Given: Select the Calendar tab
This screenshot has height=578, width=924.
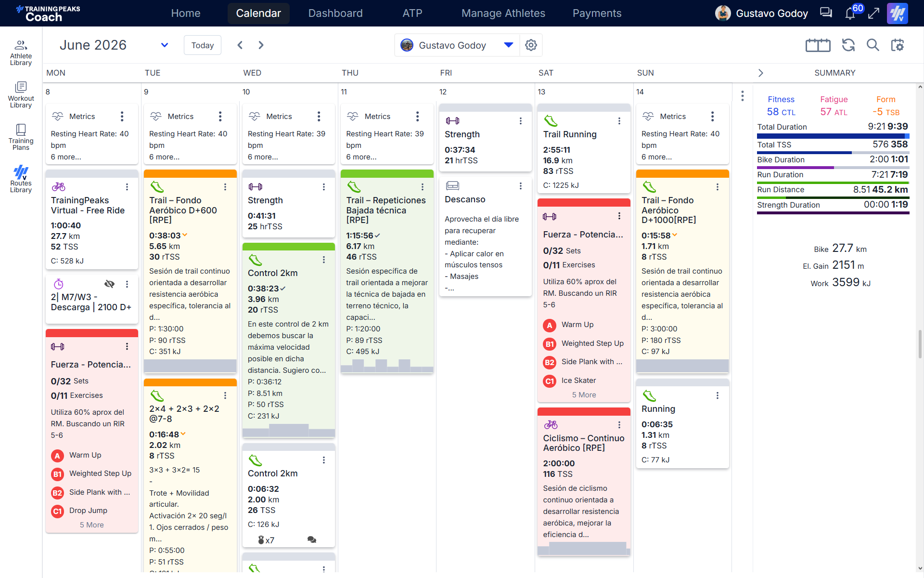Looking at the screenshot, I should pyautogui.click(x=258, y=13).
